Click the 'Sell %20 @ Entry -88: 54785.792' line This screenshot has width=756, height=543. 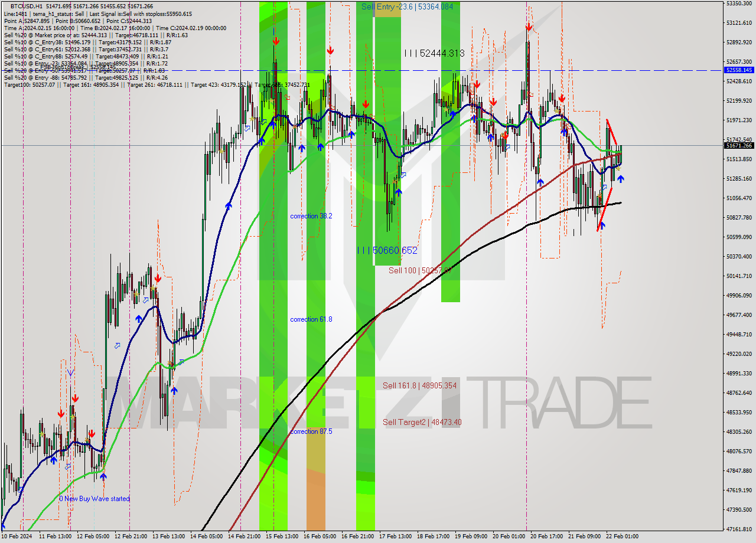pyautogui.click(x=85, y=77)
